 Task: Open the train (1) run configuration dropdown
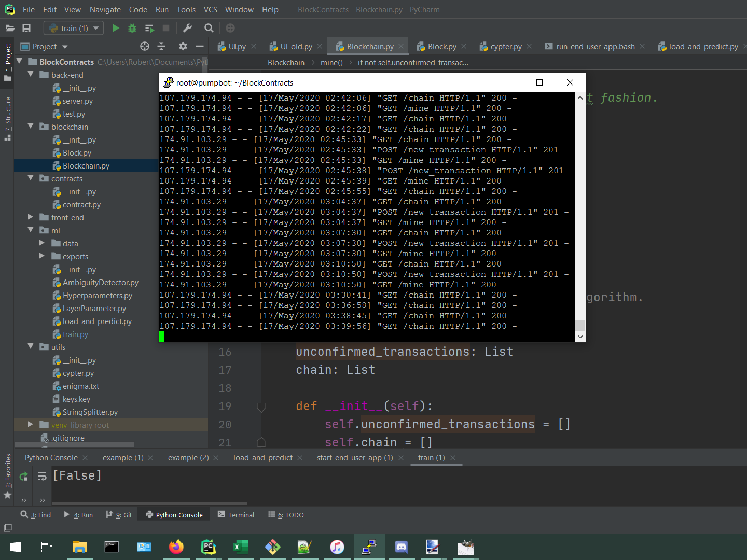coord(74,28)
